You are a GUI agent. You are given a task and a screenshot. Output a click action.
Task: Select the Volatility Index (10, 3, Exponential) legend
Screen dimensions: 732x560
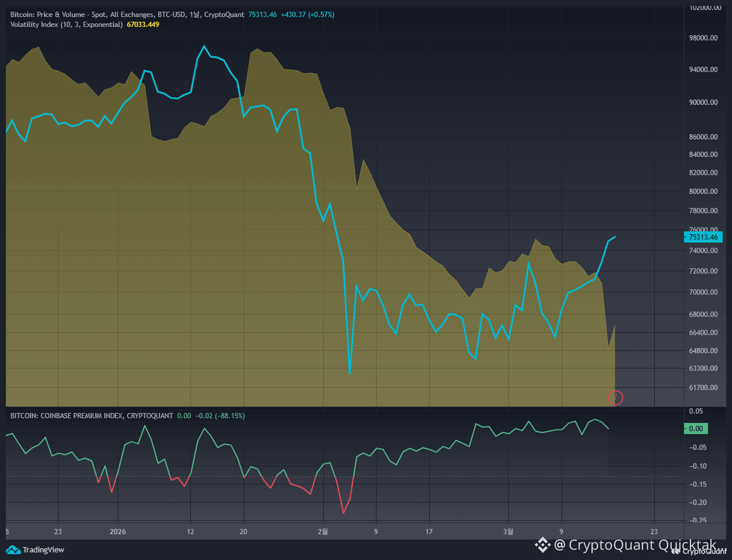click(x=67, y=25)
